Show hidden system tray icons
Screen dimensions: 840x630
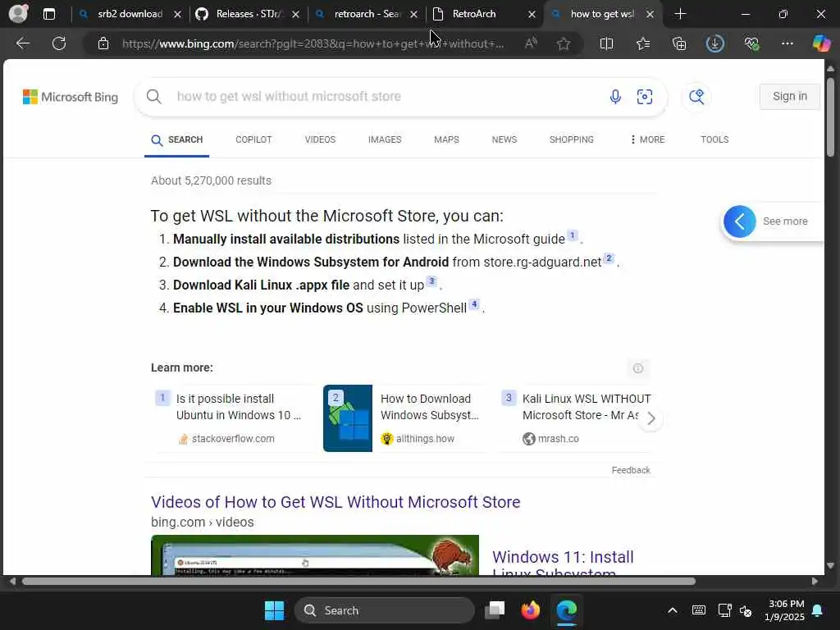673,610
